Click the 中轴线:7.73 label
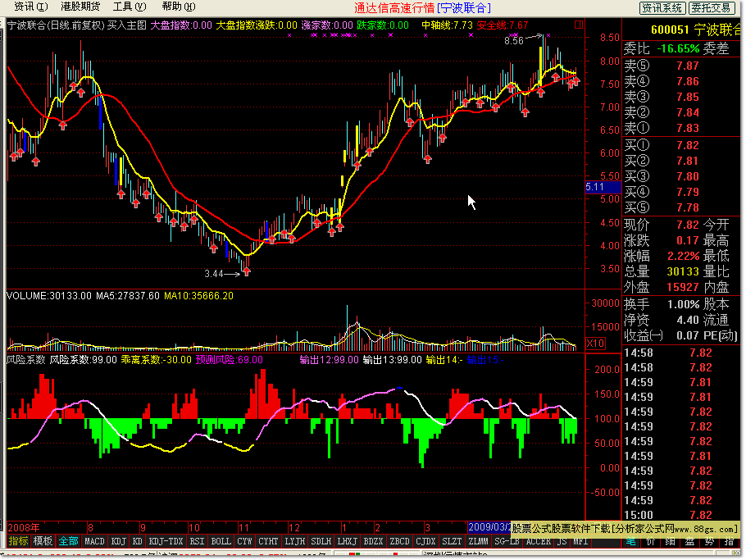 point(448,25)
